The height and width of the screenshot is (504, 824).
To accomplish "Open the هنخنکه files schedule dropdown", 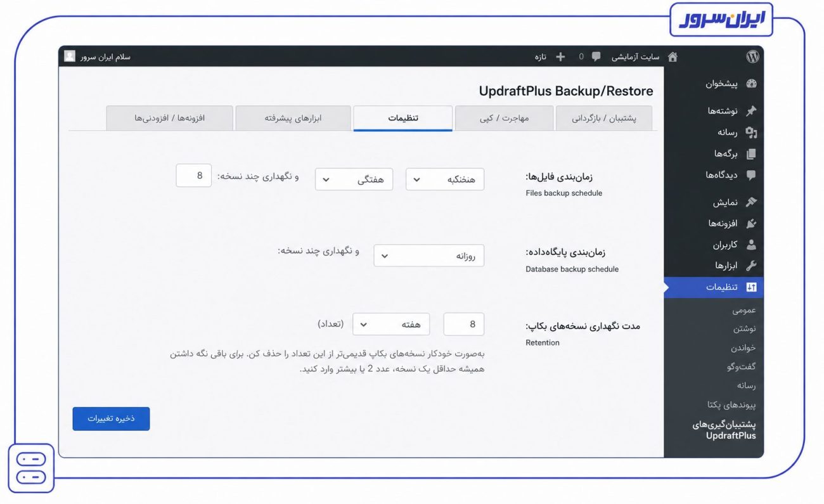I will (445, 179).
